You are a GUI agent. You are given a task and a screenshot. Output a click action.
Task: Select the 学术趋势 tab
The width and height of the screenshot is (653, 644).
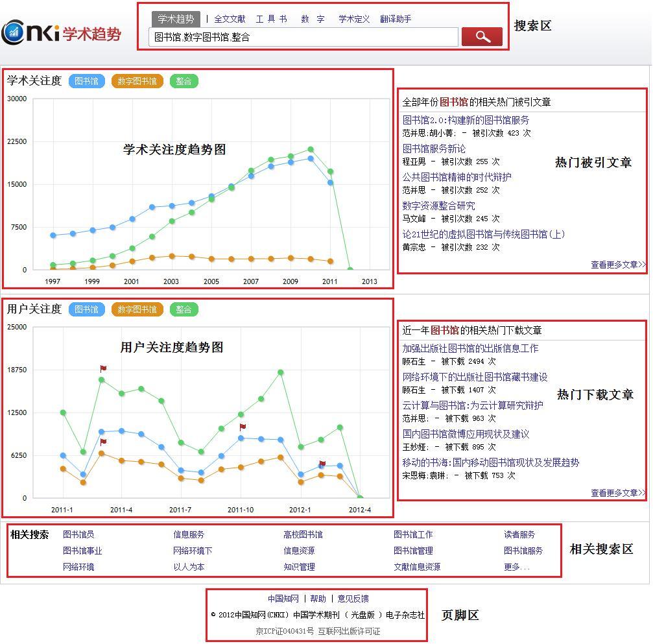(x=176, y=19)
